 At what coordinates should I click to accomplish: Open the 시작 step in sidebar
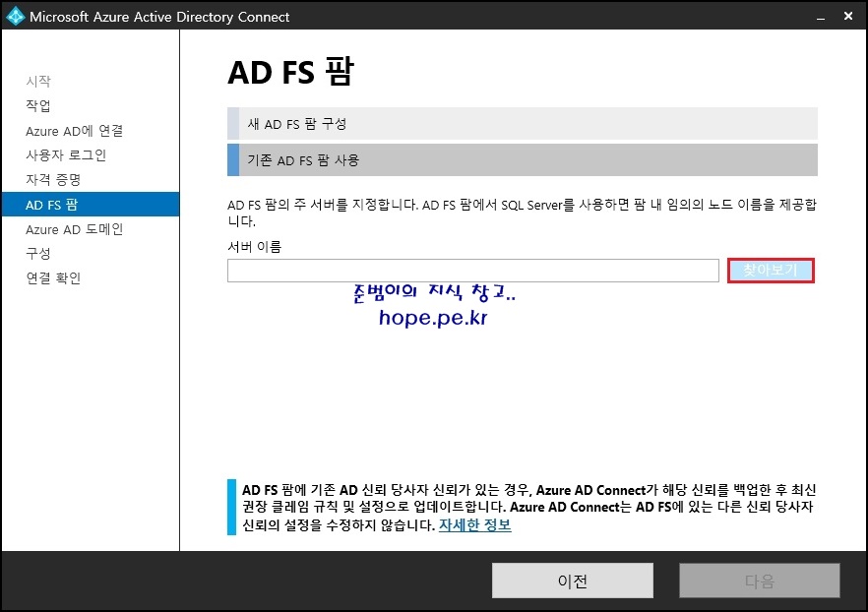point(38,82)
